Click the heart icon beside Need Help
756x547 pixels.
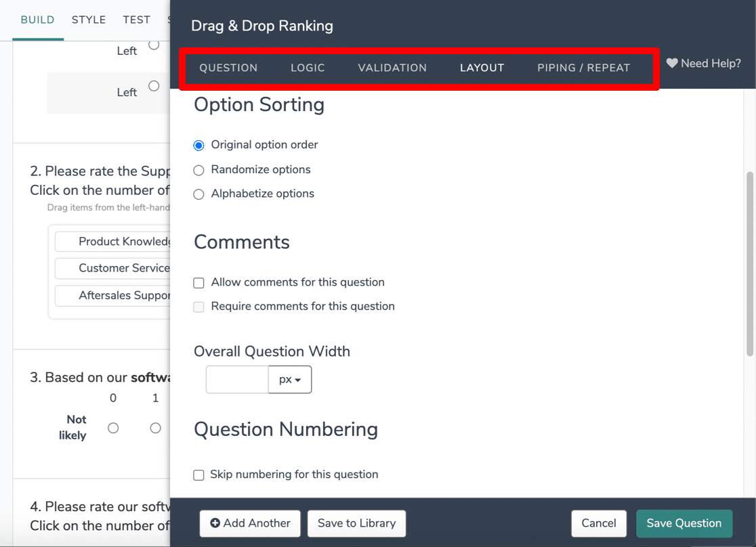(672, 63)
